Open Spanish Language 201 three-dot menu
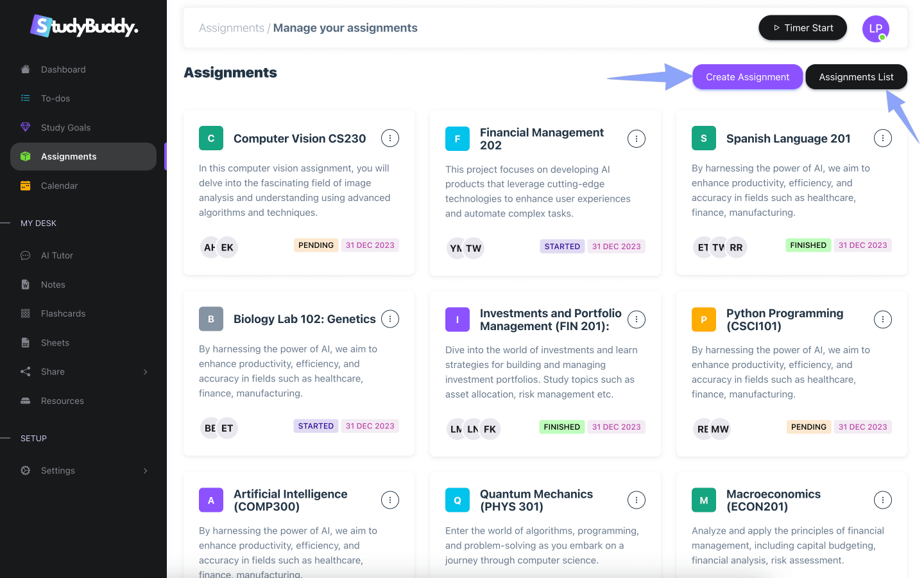Viewport: 924px width, 578px height. pyautogui.click(x=883, y=138)
